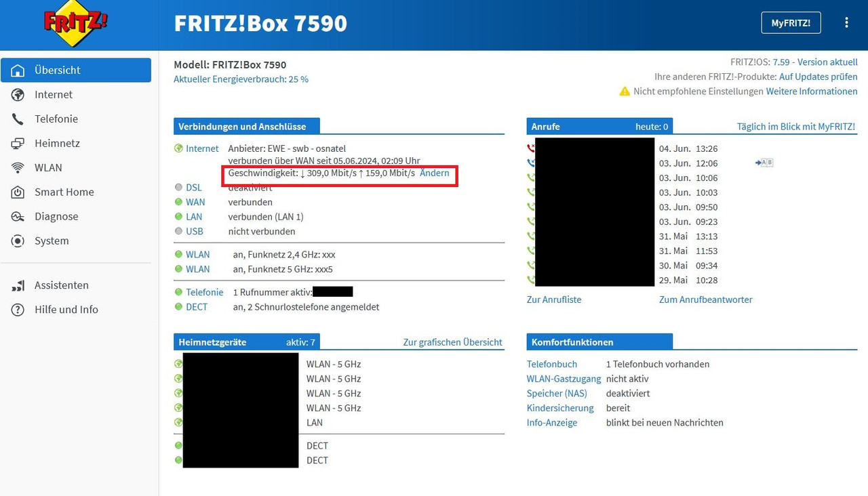Open the DSL link

coord(194,187)
